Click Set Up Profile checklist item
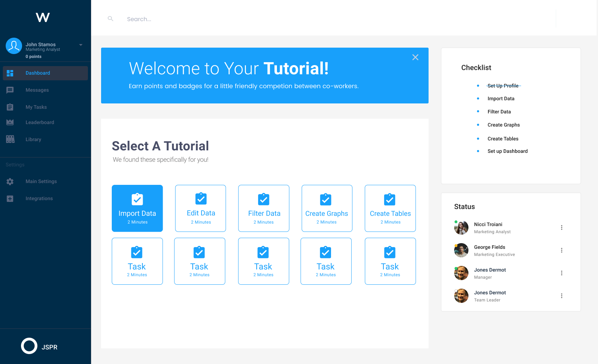 [x=503, y=86]
